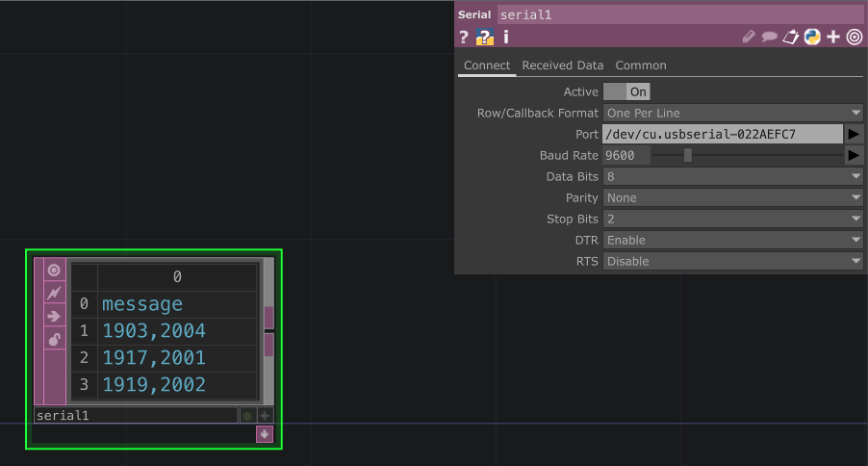Expand the Parity dropdown menu
This screenshot has height=466, width=868.
coord(732,197)
